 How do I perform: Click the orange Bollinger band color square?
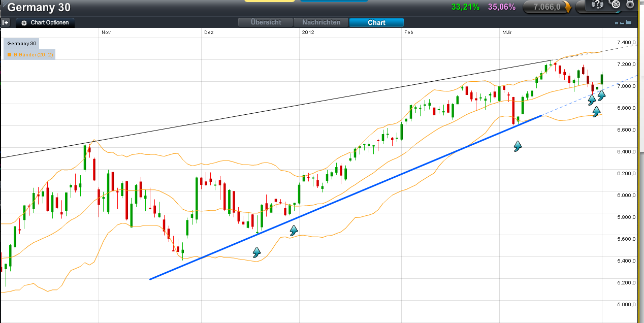click(9, 54)
